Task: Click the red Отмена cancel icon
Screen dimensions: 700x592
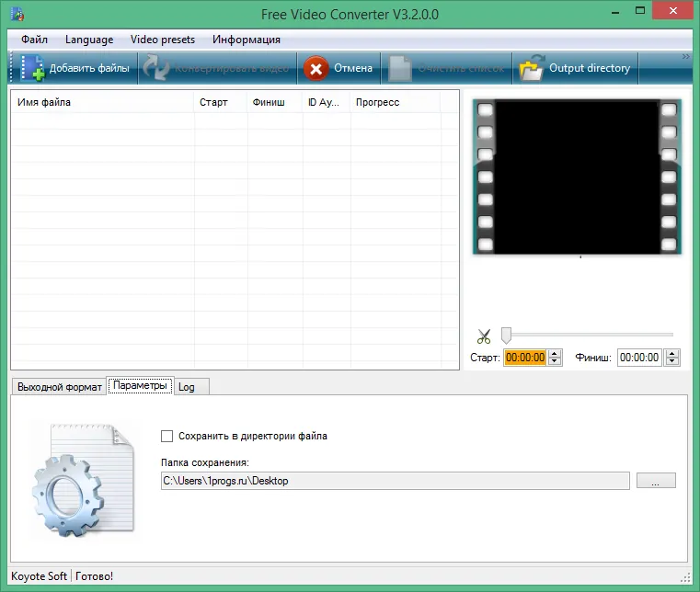Action: (316, 69)
